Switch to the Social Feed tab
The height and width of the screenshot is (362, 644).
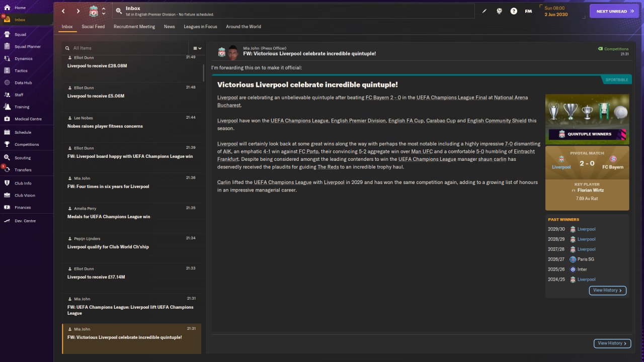(93, 27)
